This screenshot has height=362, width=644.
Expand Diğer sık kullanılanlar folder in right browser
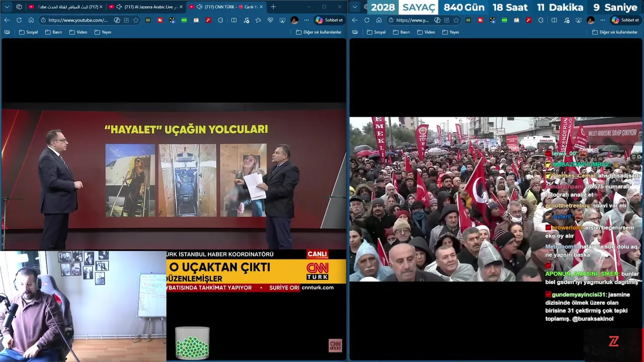[x=615, y=32]
